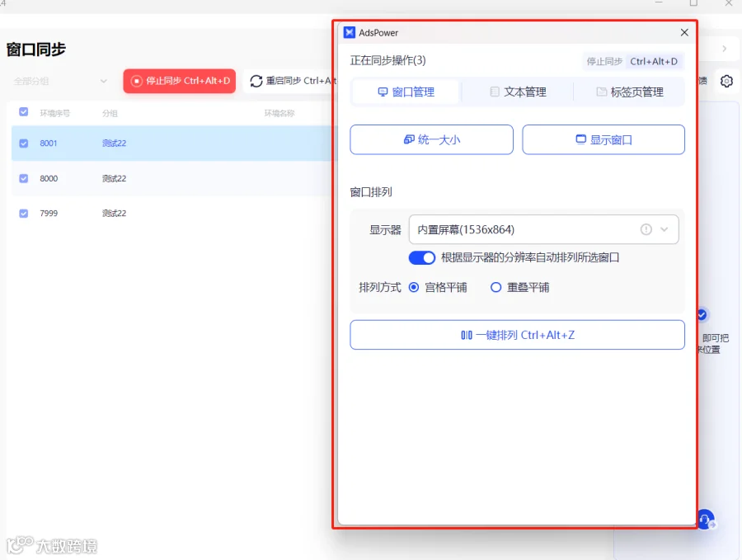Image resolution: width=742 pixels, height=560 pixels.
Task: Switch to the 窗口管理 tab
Action: pos(406,92)
